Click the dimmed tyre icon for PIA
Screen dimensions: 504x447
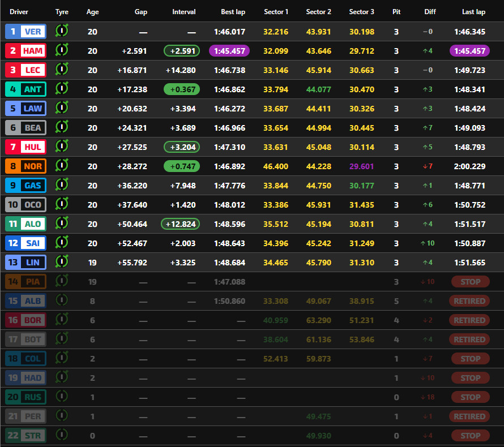point(62,281)
